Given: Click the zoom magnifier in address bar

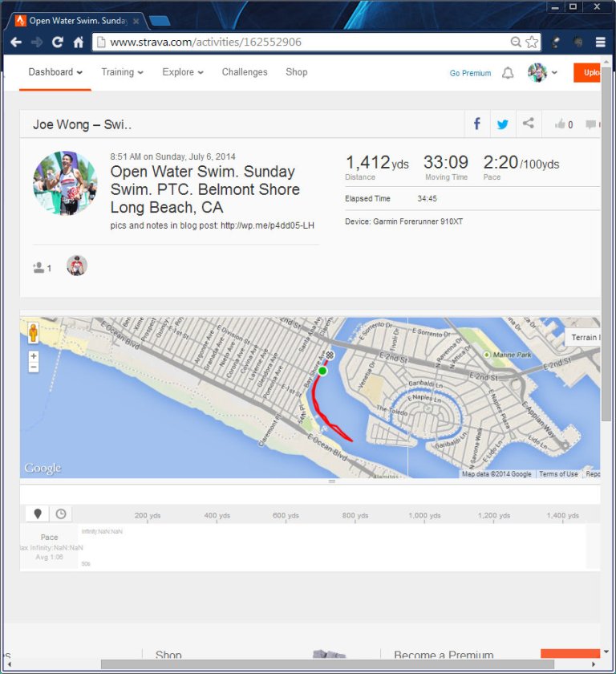Looking at the screenshot, I should click(x=516, y=42).
